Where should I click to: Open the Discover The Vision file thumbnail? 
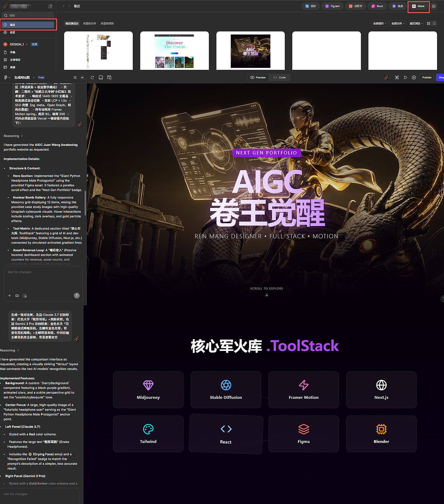(174, 51)
